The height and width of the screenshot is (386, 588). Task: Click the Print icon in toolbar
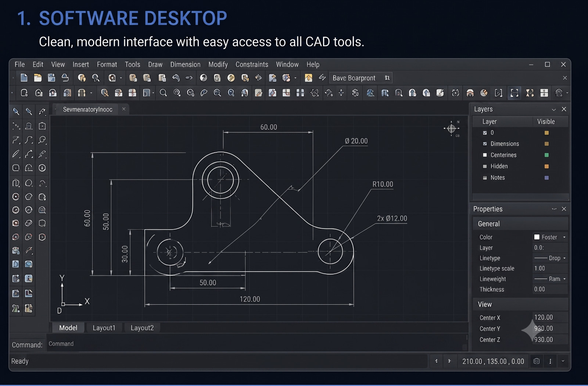pyautogui.click(x=65, y=78)
